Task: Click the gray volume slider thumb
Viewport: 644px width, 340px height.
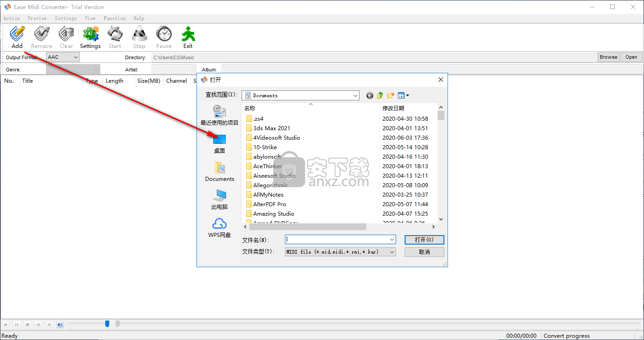Action: pyautogui.click(x=117, y=324)
